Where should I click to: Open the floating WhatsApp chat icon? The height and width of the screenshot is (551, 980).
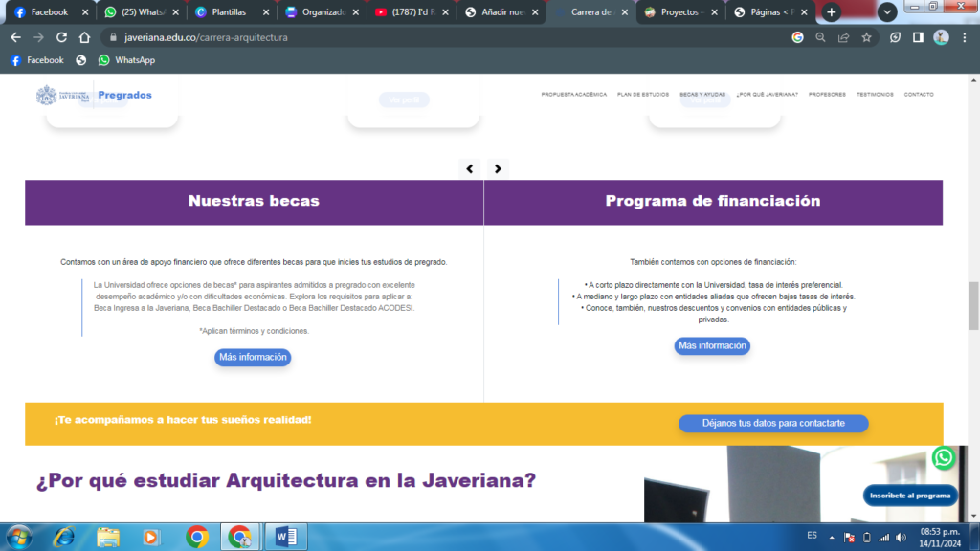coord(944,458)
